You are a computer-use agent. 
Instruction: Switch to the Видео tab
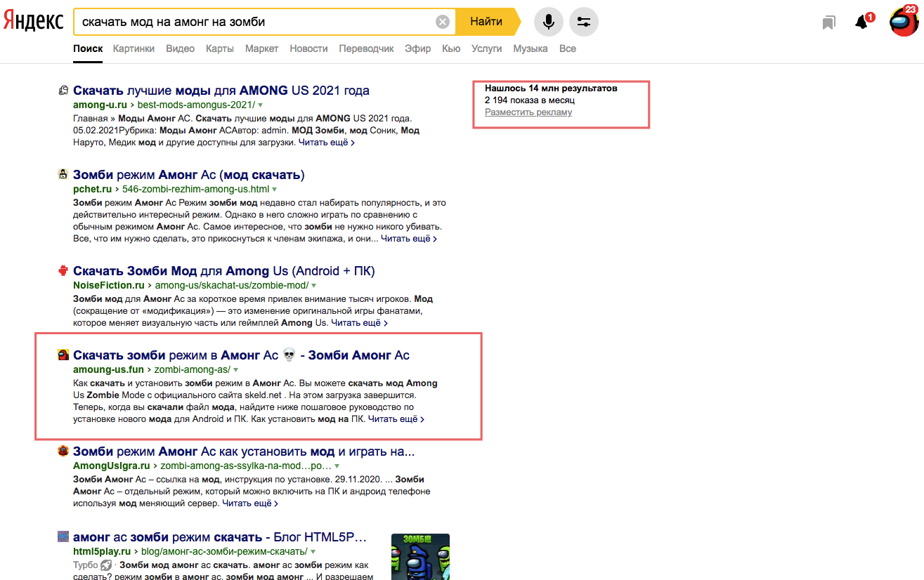click(x=180, y=48)
